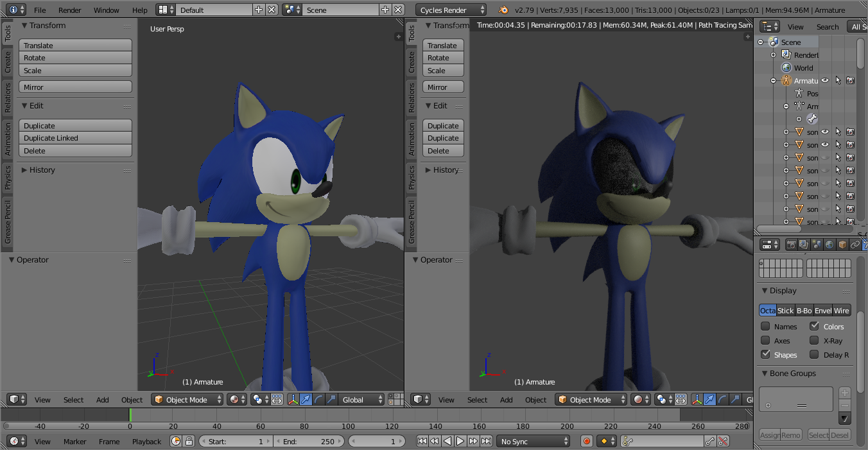Screen dimensions: 868x450
Task: Toggle manipulator axes icon in left viewport
Action: 293,399
